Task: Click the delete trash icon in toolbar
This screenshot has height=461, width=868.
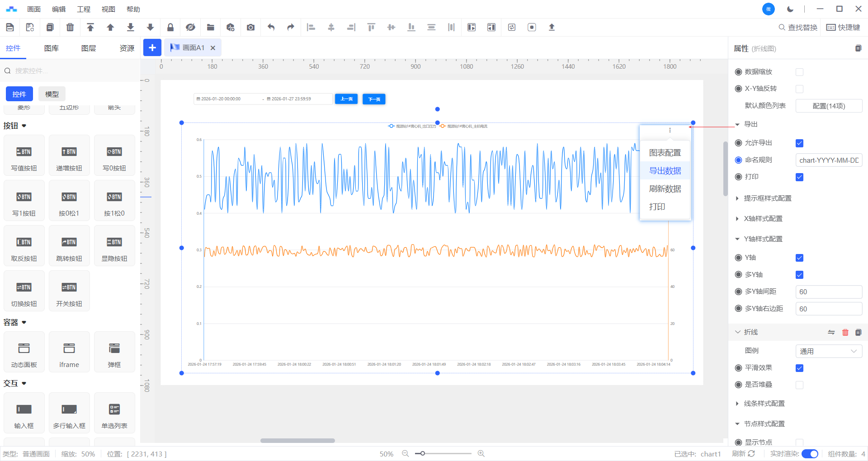Action: pos(70,28)
